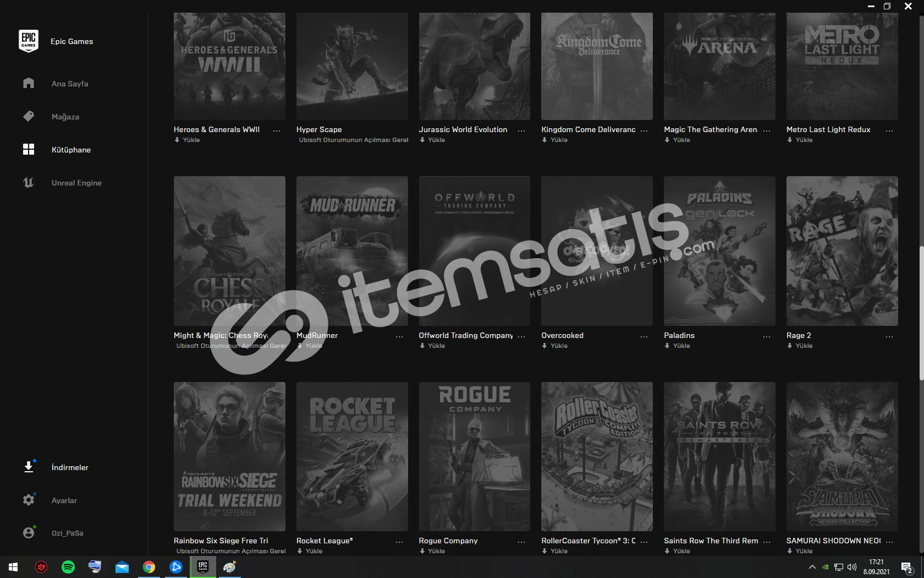
Task: Select Kütüphane menu item
Action: [71, 150]
